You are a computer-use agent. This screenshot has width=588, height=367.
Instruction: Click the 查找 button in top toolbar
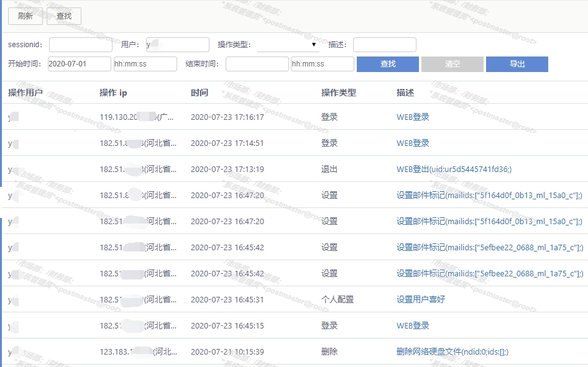coord(64,16)
